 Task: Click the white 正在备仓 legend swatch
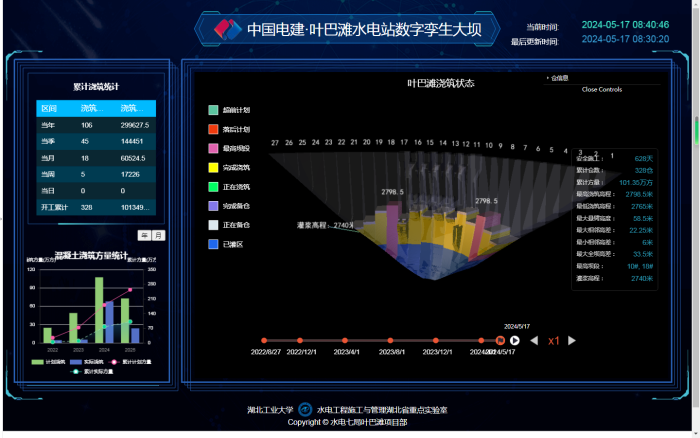point(213,225)
